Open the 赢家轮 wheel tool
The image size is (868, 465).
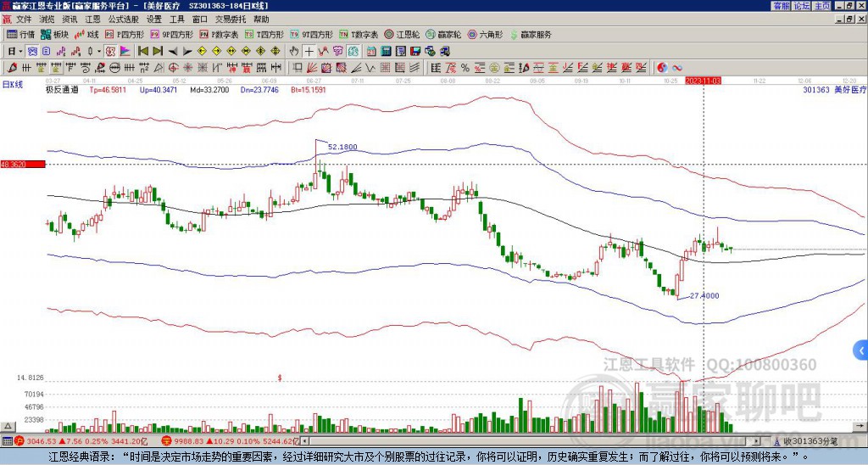pos(443,34)
